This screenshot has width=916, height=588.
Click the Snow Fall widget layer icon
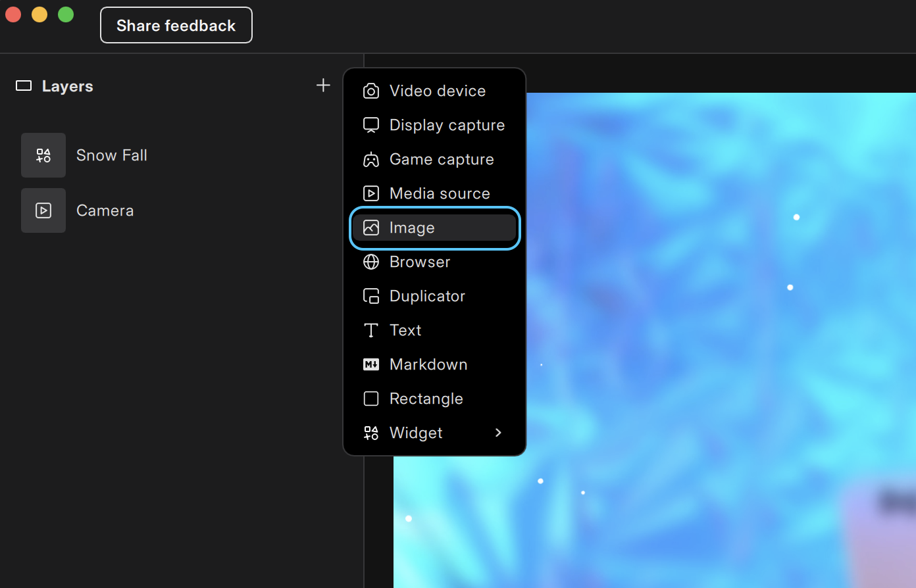(x=43, y=155)
